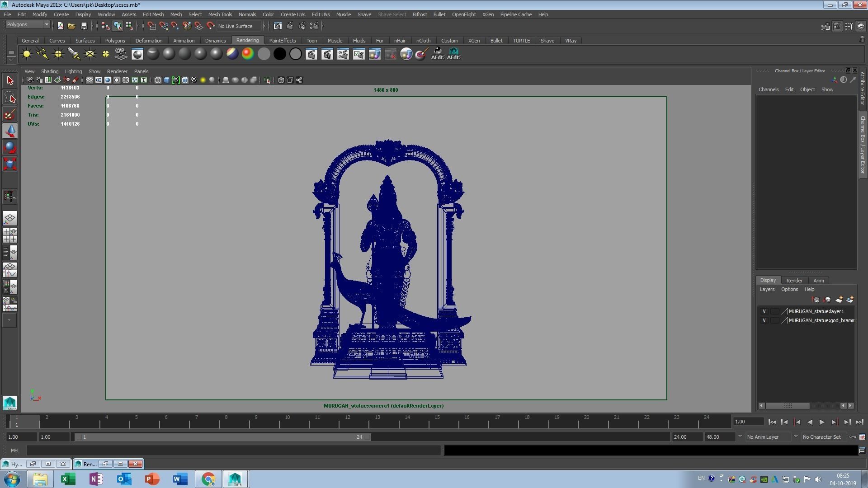The height and width of the screenshot is (488, 868).
Task: Switch to four-view layout
Action: 10,235
